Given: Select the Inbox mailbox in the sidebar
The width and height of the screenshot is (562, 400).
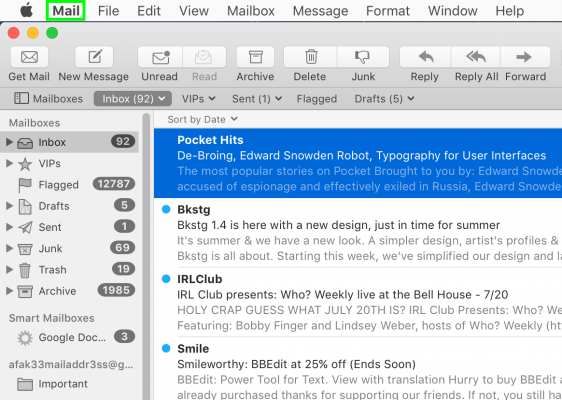Looking at the screenshot, I should point(70,142).
